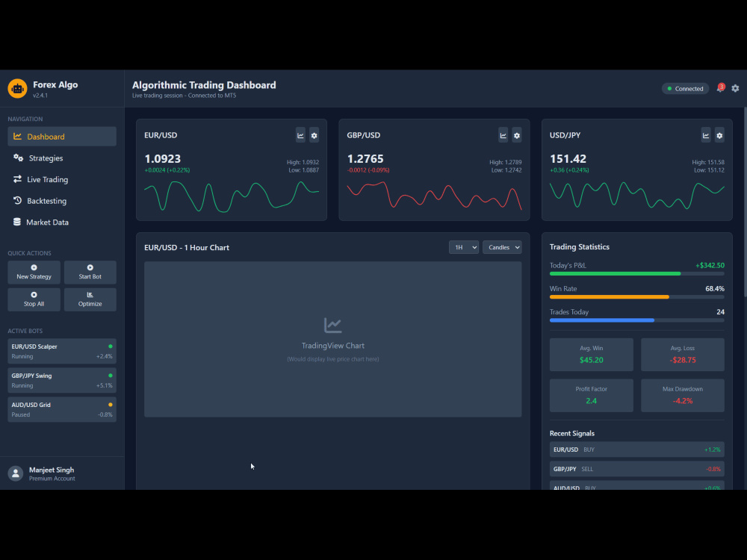Click the EUR/USD sparkline chart
This screenshot has width=747, height=560.
[x=232, y=196]
